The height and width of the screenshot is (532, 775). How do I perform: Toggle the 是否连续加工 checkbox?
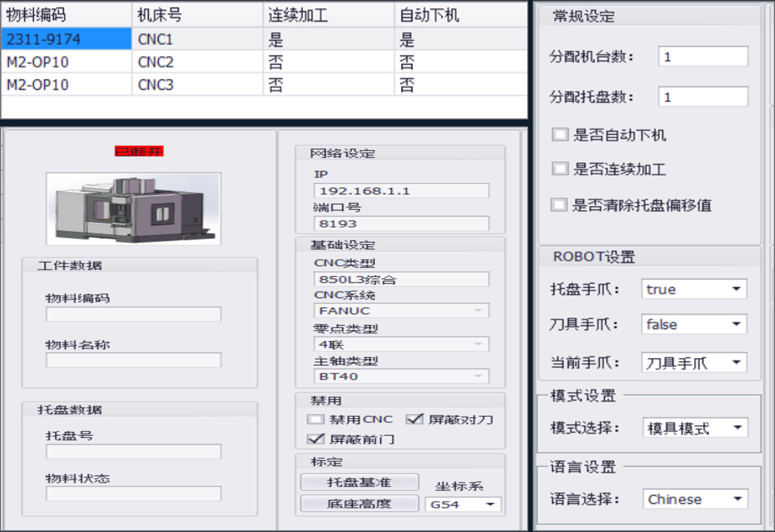point(560,169)
